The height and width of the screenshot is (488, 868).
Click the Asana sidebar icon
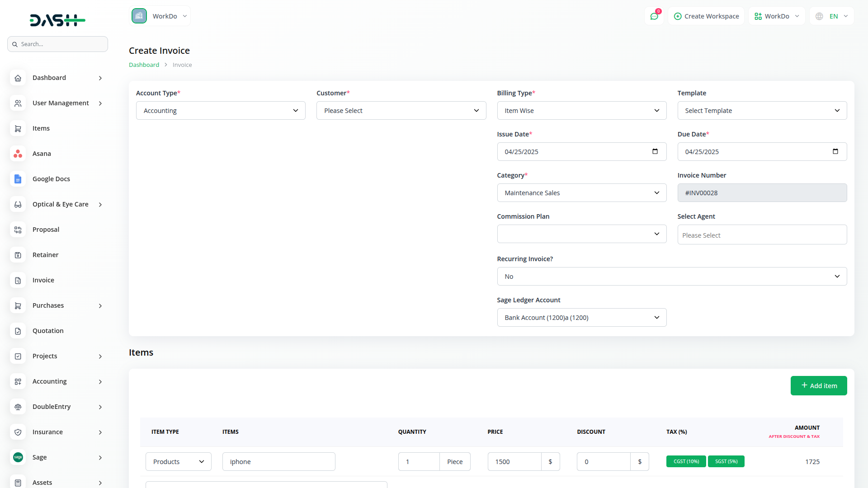[x=18, y=154]
